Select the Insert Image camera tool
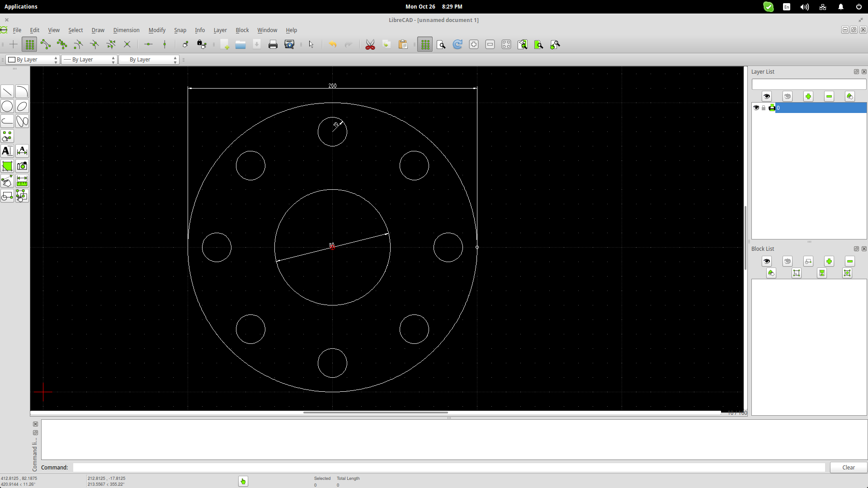 click(x=22, y=166)
